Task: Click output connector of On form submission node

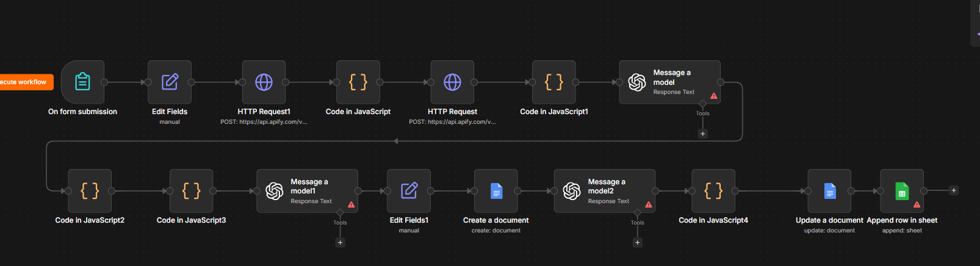Action: pos(104,82)
